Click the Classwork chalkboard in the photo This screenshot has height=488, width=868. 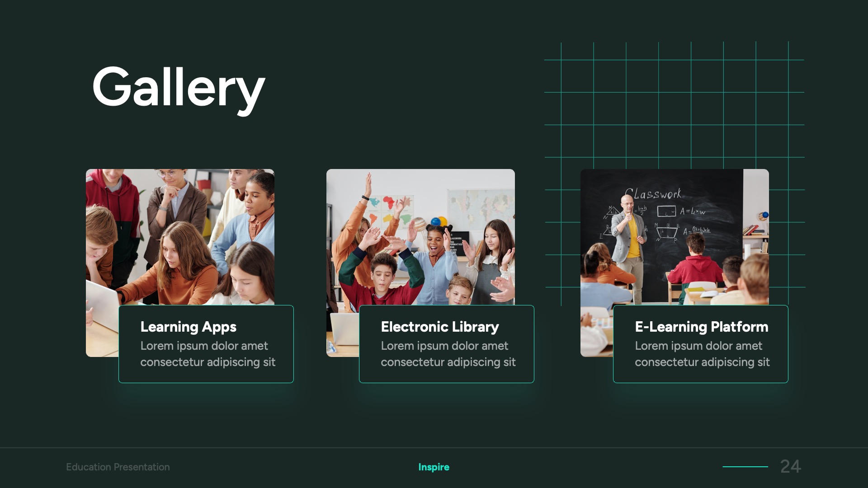pos(653,194)
